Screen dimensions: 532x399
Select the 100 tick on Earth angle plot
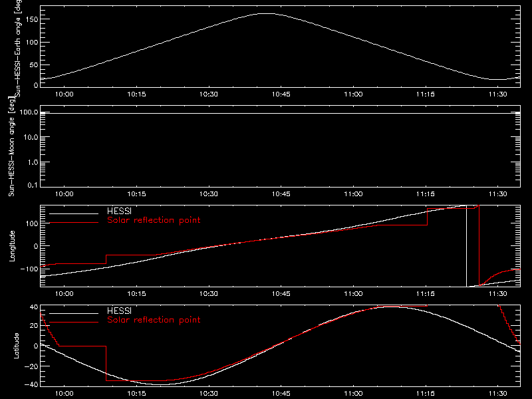pos(31,43)
